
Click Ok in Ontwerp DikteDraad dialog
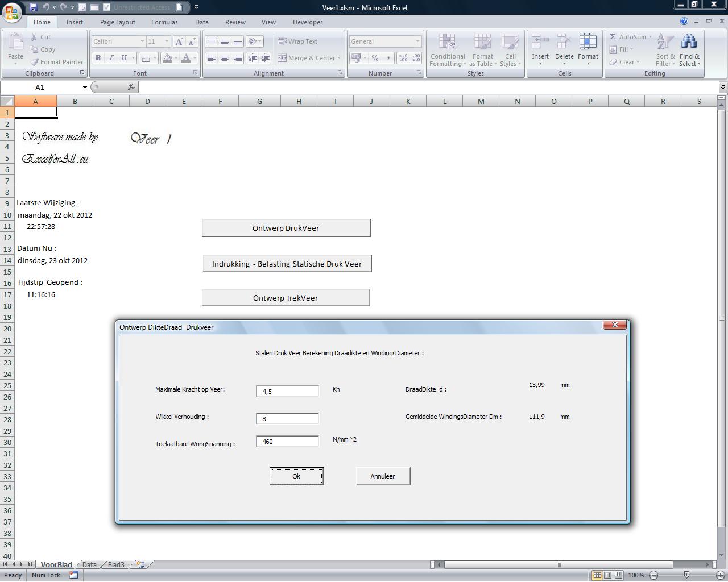(297, 476)
